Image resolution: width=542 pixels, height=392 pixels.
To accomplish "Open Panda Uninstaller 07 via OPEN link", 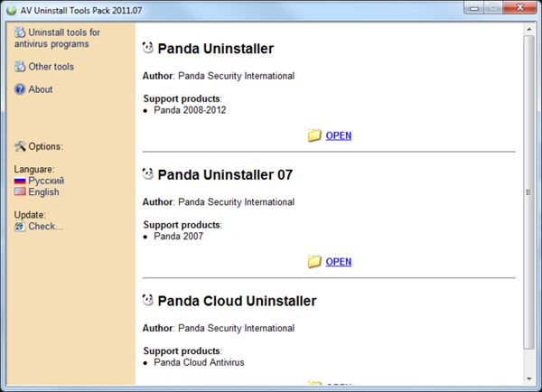I will 339,262.
